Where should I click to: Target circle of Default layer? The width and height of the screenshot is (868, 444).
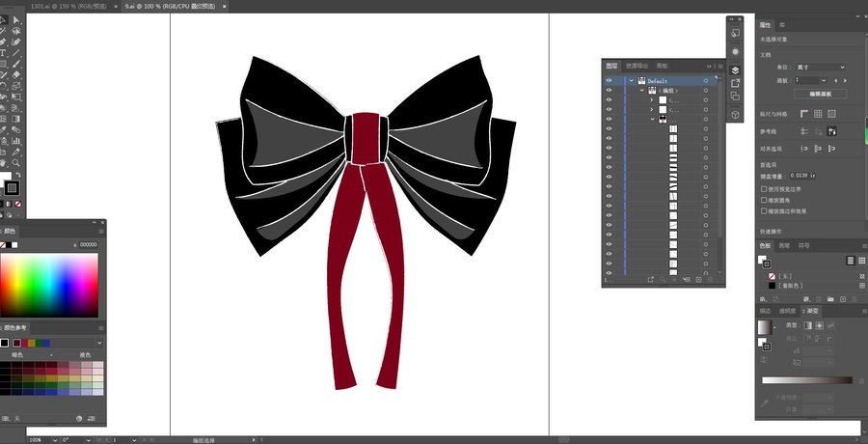(x=706, y=81)
